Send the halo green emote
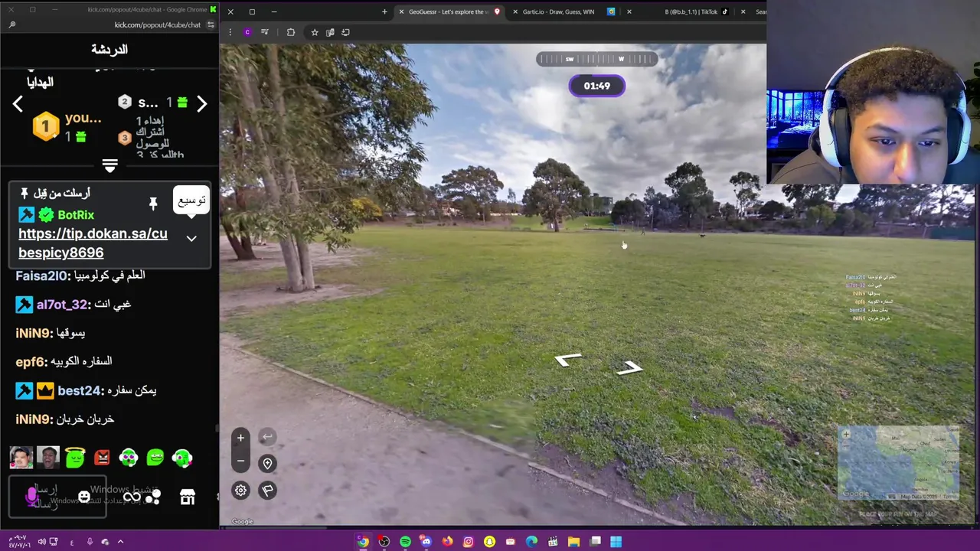The height and width of the screenshot is (551, 980). point(75,458)
